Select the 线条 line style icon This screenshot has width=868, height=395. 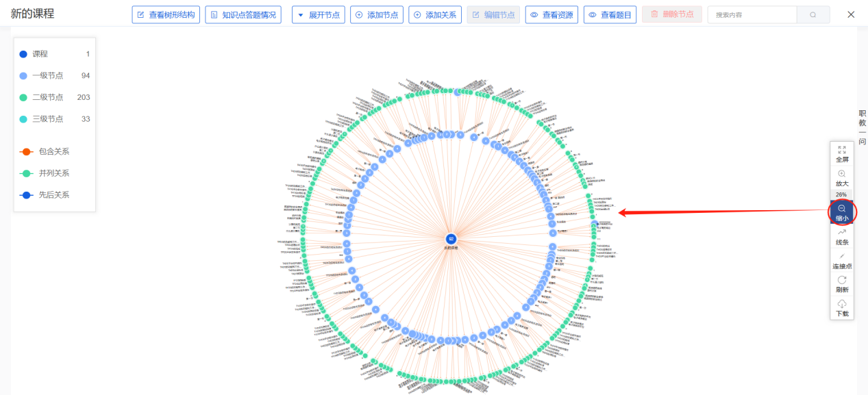pyautogui.click(x=842, y=233)
